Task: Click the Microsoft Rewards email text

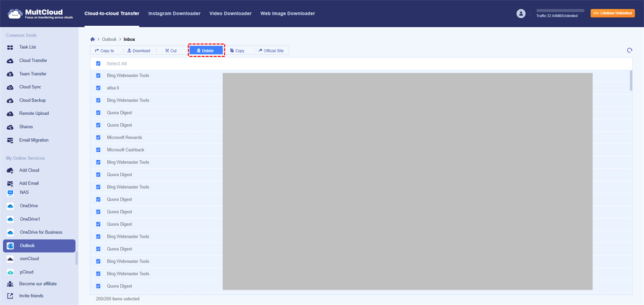Action: point(125,138)
